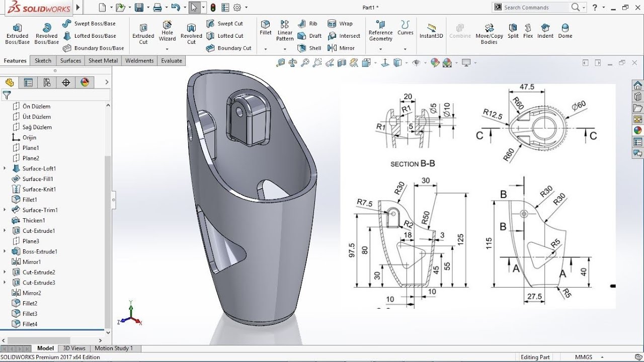Open the ConfigurationManager tab
Screen dimensions: 644x362
tap(47, 83)
